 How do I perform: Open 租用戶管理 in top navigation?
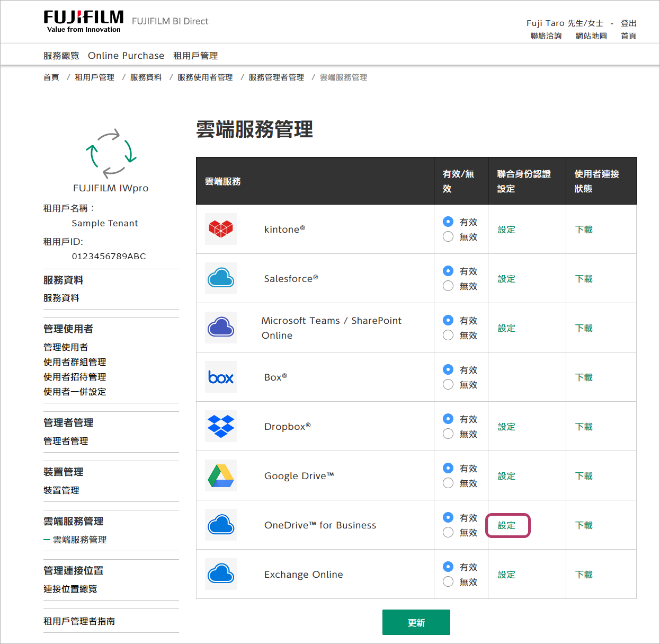point(195,56)
